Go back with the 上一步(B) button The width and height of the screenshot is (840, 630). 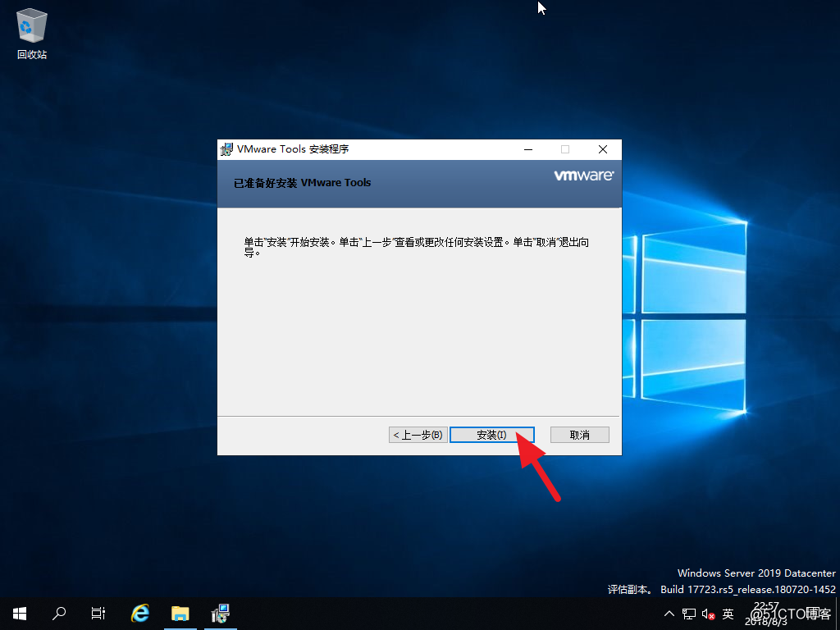(x=418, y=435)
